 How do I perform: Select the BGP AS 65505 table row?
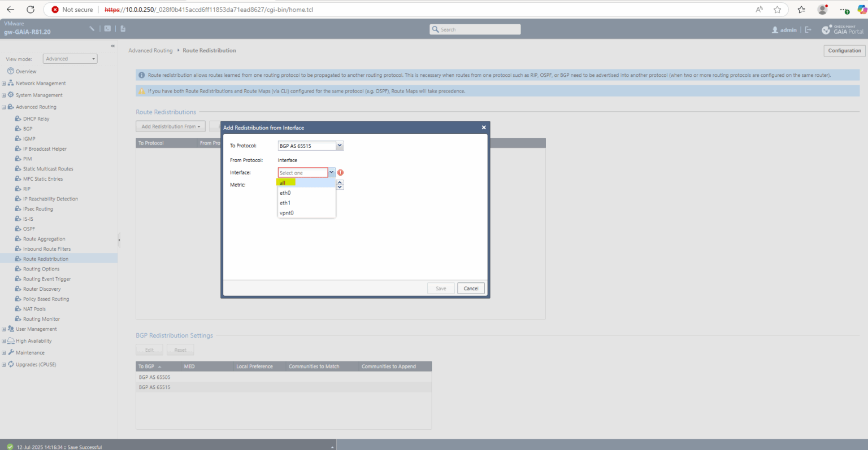tap(284, 377)
